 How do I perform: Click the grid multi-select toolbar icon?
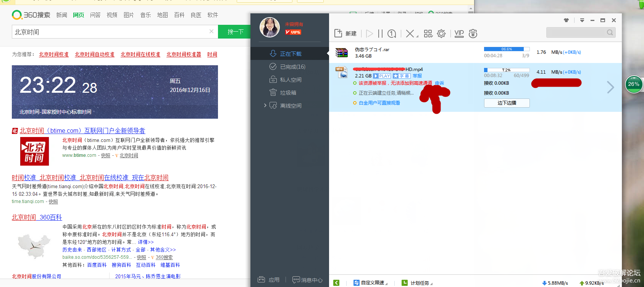pos(428,34)
